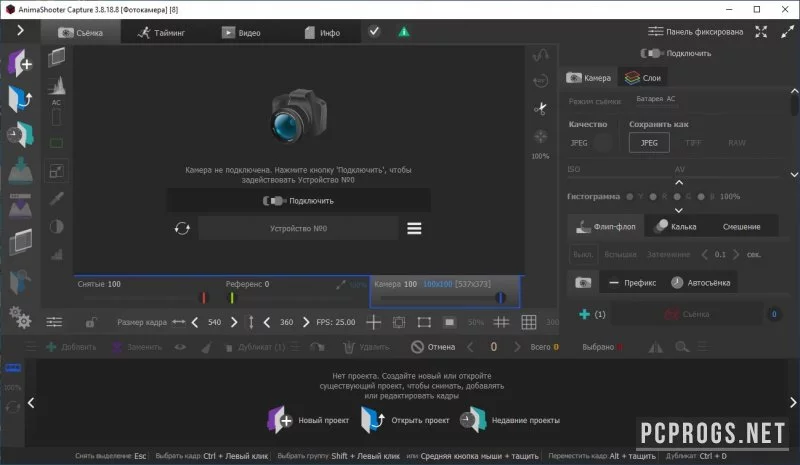This screenshot has height=465, width=800.
Task: Click the Отмена button
Action: coord(433,347)
